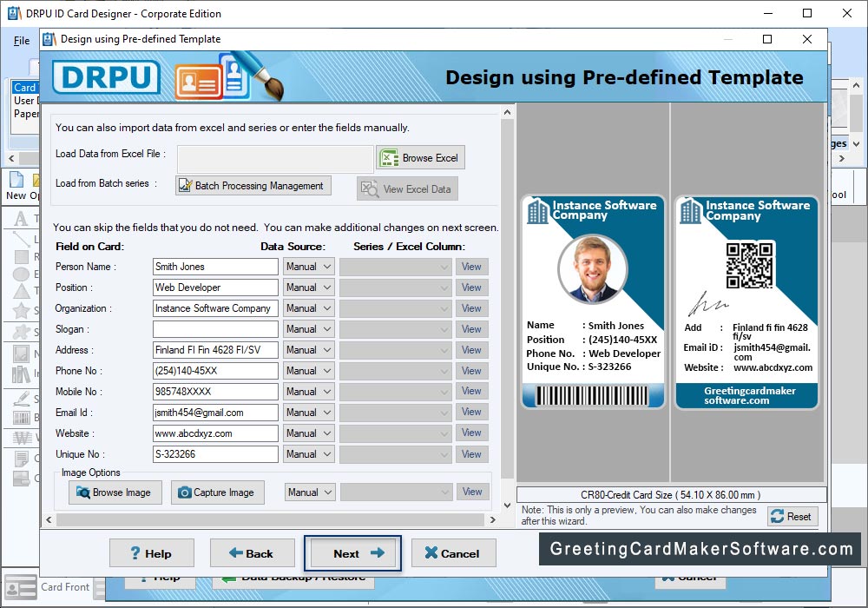Click the New document icon in main toolbar
The image size is (868, 608).
[x=16, y=180]
